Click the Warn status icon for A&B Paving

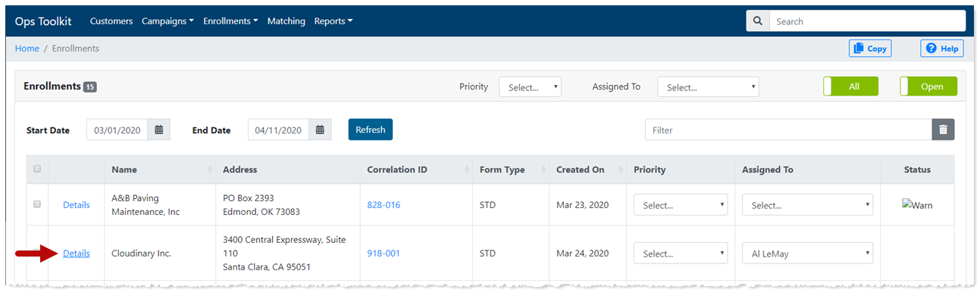pos(917,205)
